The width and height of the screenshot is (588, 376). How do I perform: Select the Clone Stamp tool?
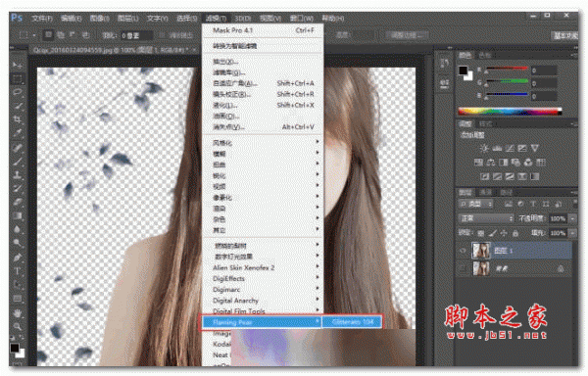(x=18, y=174)
